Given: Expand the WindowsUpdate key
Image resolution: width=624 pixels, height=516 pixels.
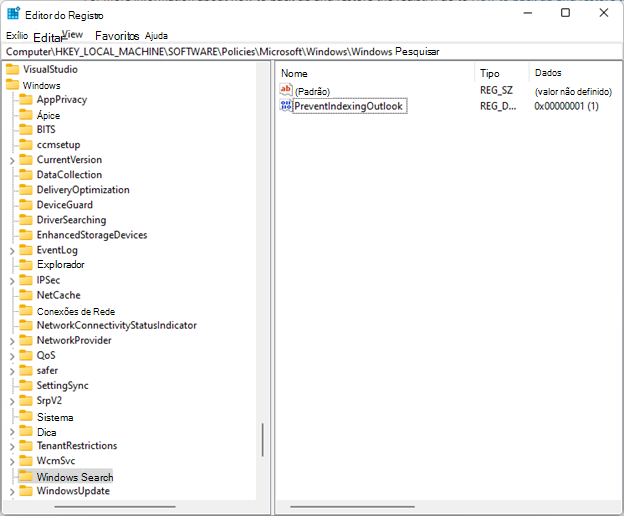Looking at the screenshot, I should coord(12,492).
